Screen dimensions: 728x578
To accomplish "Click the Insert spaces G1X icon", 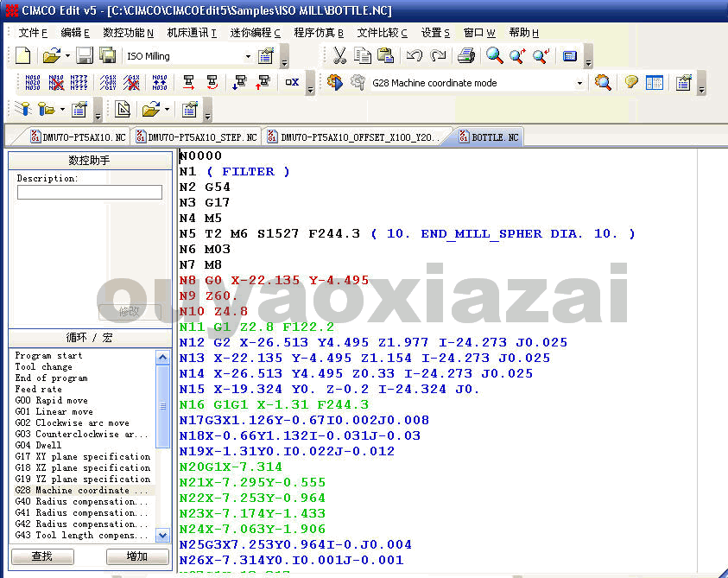I will [108, 83].
